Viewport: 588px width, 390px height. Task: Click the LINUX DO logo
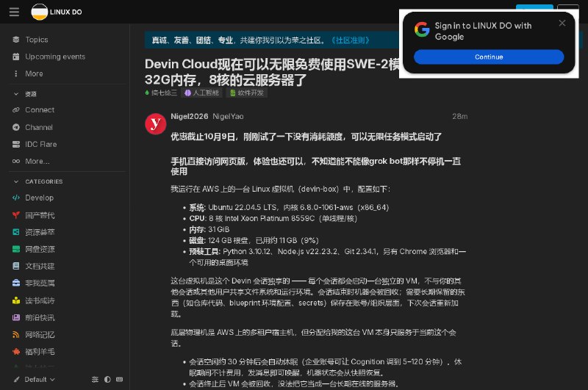(x=57, y=12)
